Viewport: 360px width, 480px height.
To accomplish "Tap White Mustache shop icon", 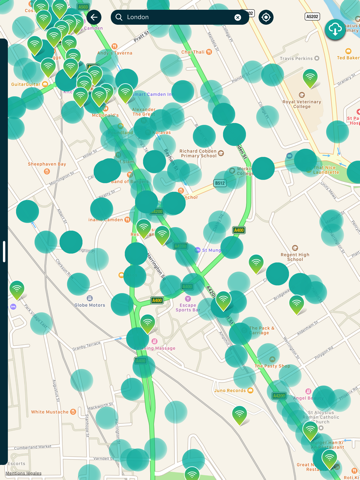I will click(73, 412).
